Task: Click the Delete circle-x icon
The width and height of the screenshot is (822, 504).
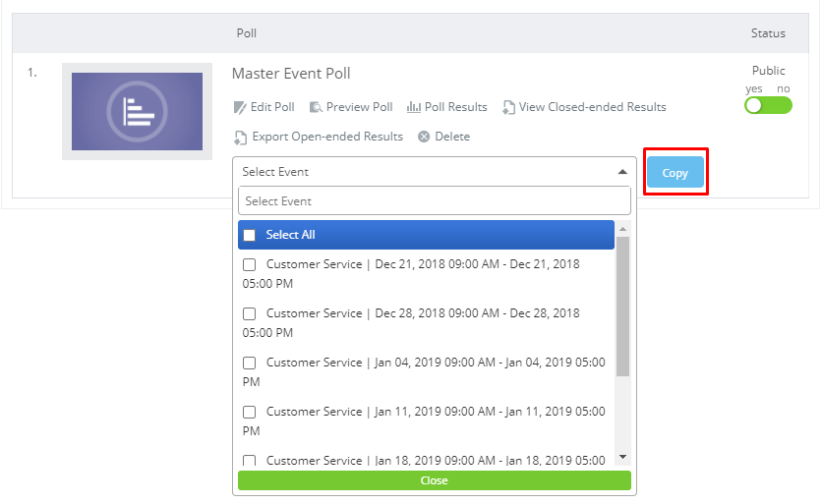Action: point(424,137)
